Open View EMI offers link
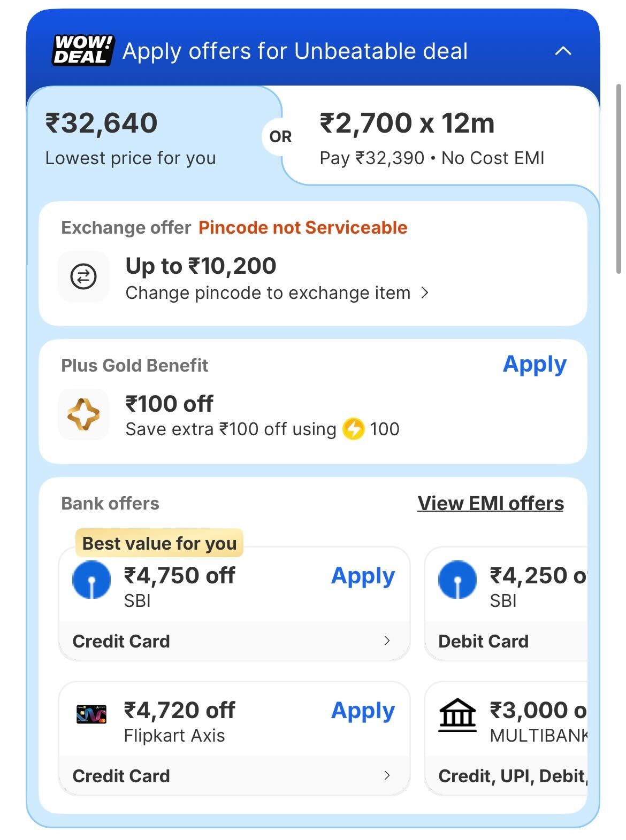Image resolution: width=626 pixels, height=840 pixels. click(x=490, y=503)
